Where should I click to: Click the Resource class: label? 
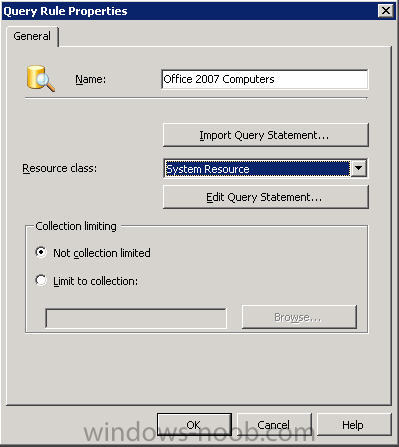pos(60,168)
